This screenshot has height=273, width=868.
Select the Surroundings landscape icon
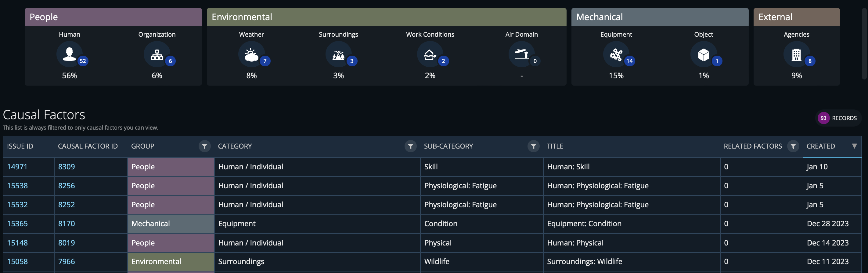pyautogui.click(x=338, y=54)
